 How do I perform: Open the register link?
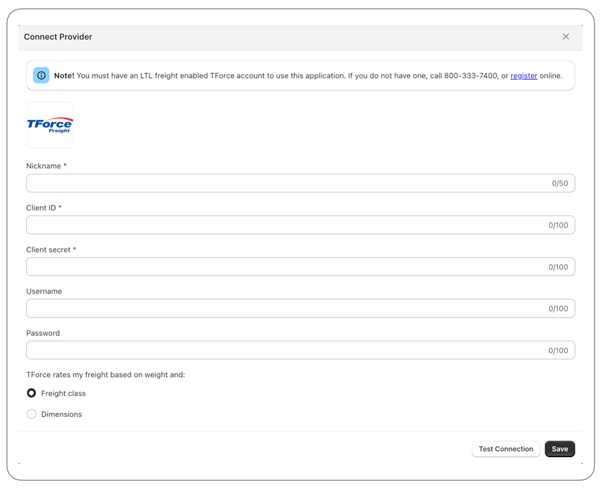(523, 76)
